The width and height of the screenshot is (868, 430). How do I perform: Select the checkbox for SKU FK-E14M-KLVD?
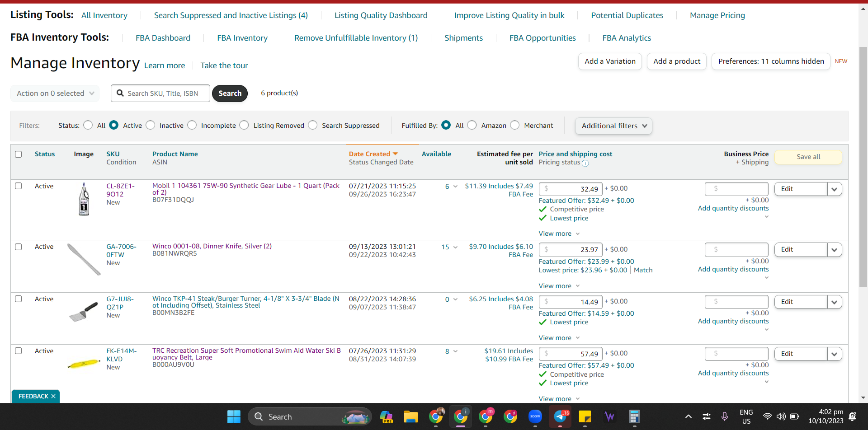(x=19, y=351)
